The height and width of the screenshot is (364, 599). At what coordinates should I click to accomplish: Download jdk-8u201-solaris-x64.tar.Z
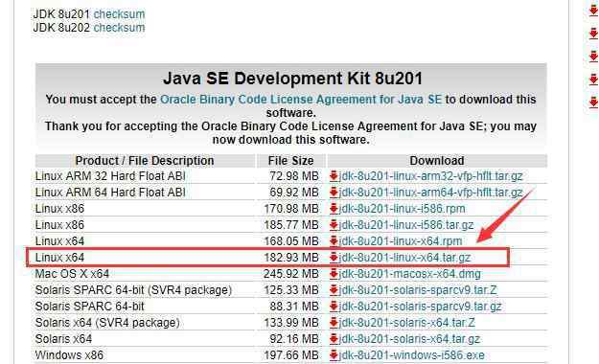tap(407, 323)
